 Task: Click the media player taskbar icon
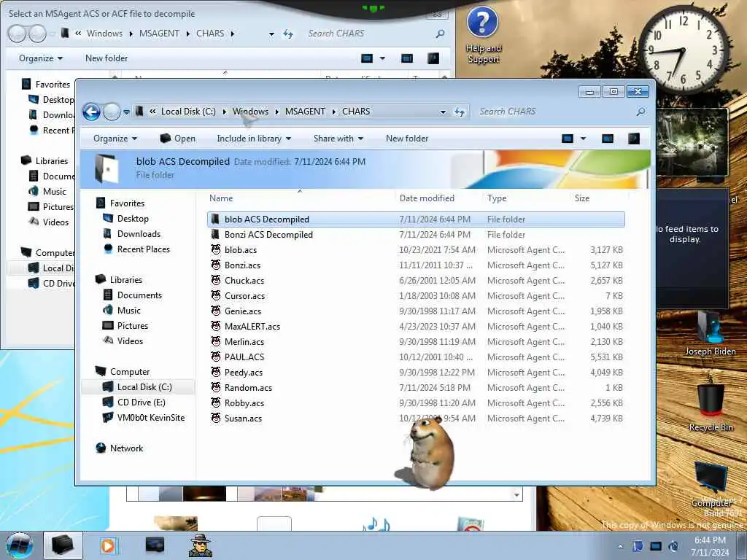(108, 545)
